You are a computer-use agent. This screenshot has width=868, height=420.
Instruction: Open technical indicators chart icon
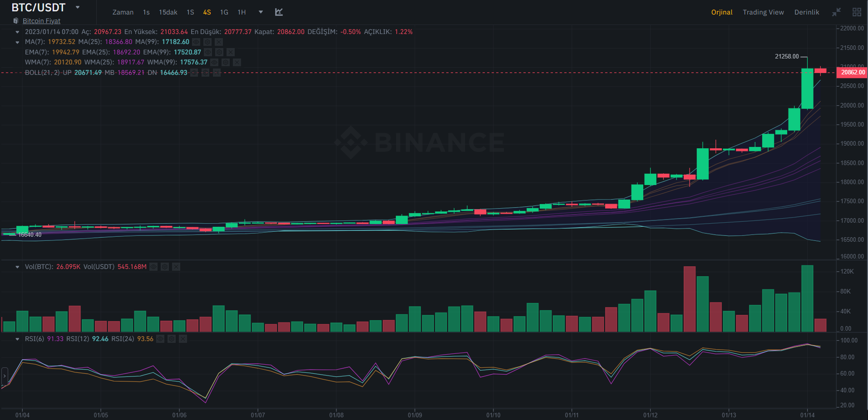279,12
